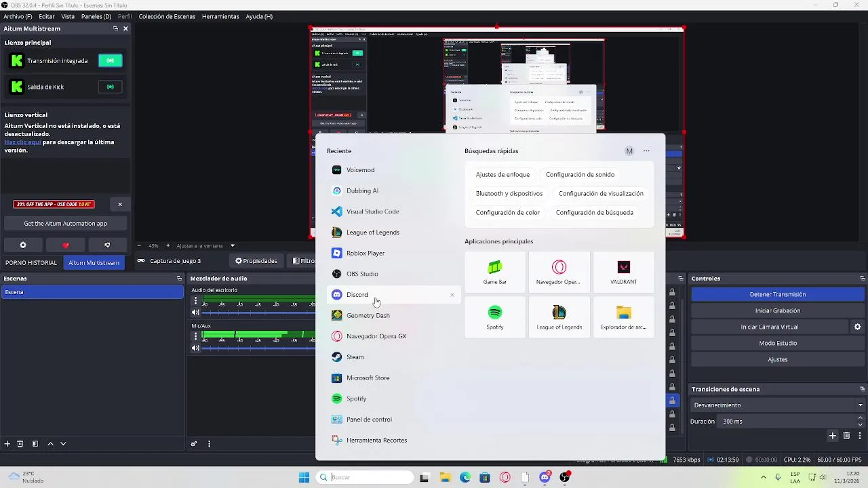Open transition properties three-dot menu
Screen dimensions: 868x488
(860, 436)
